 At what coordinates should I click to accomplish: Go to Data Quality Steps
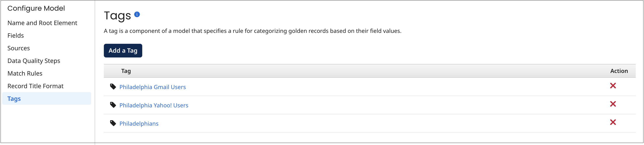pos(34,61)
